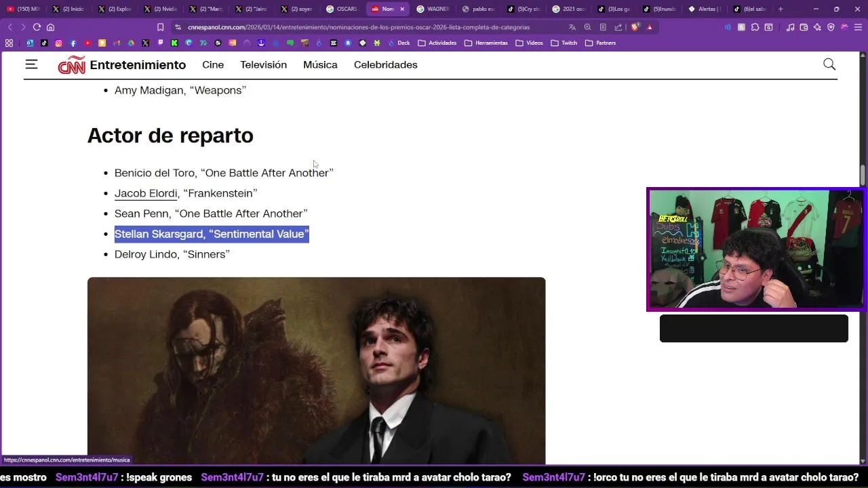
Task: Share this page icon
Action: [618, 27]
